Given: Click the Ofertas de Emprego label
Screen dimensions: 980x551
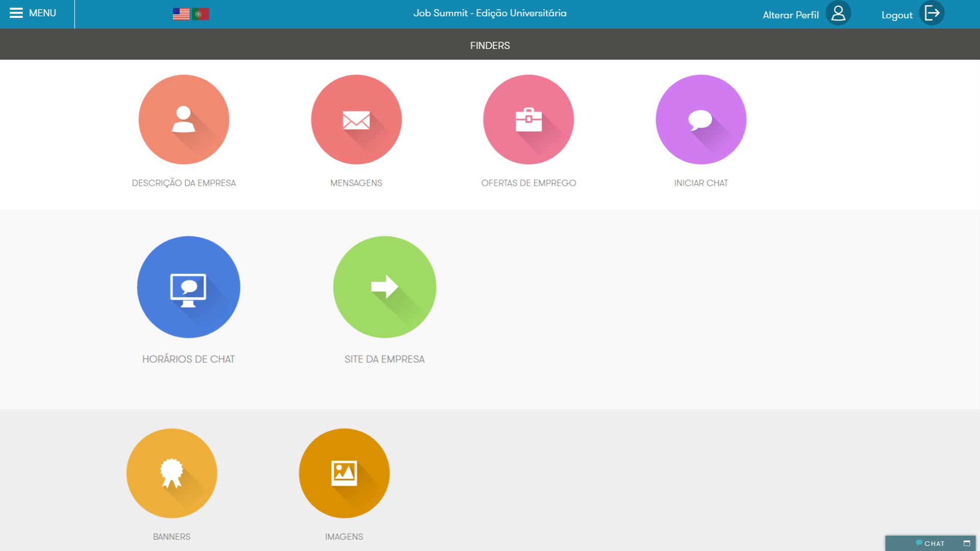Looking at the screenshot, I should click(528, 183).
